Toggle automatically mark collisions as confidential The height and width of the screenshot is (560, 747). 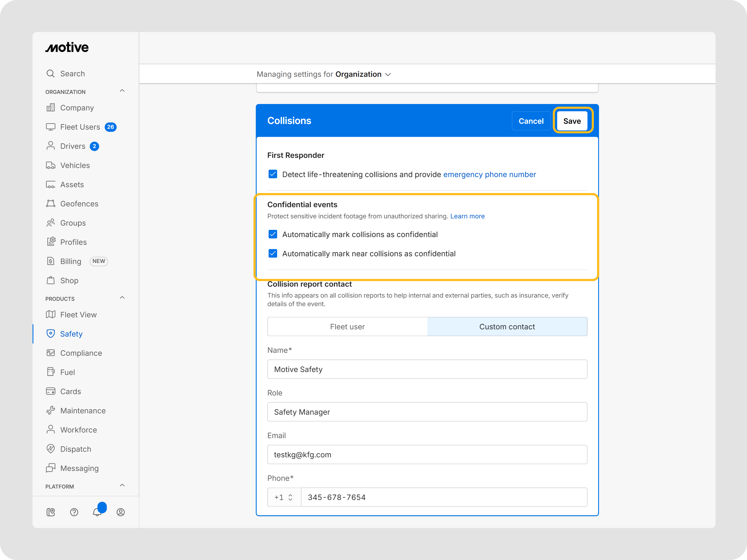(x=273, y=234)
